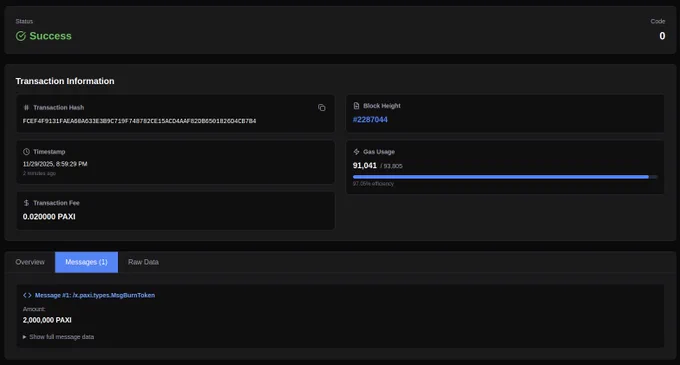Select the Messages (1) tab

click(86, 262)
